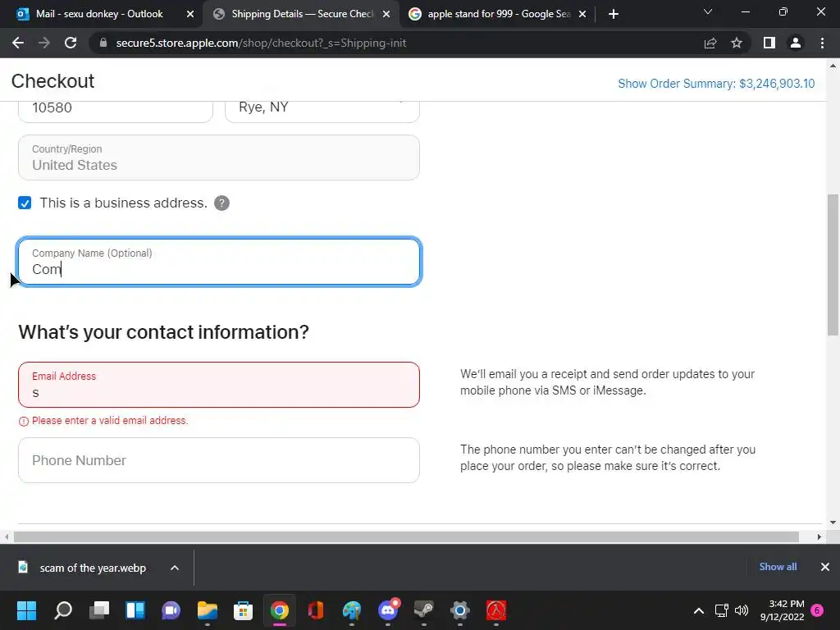The image size is (840, 630).
Task: Open clock and date 3:42 PM
Action: coord(782,610)
